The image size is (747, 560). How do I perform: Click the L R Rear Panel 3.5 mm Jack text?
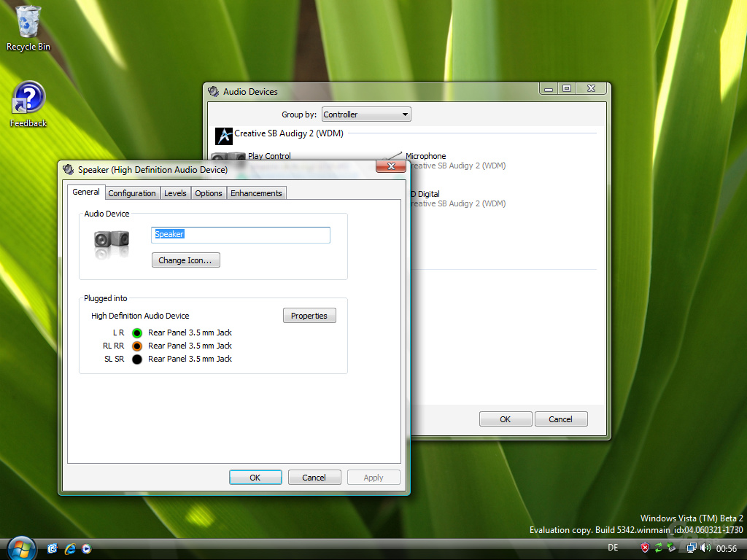[x=190, y=332]
